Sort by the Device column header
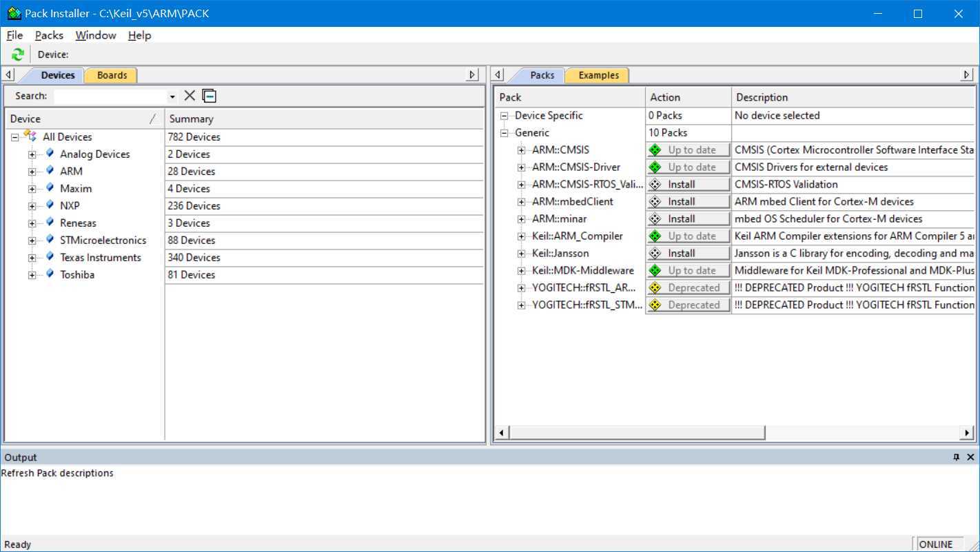 (84, 119)
